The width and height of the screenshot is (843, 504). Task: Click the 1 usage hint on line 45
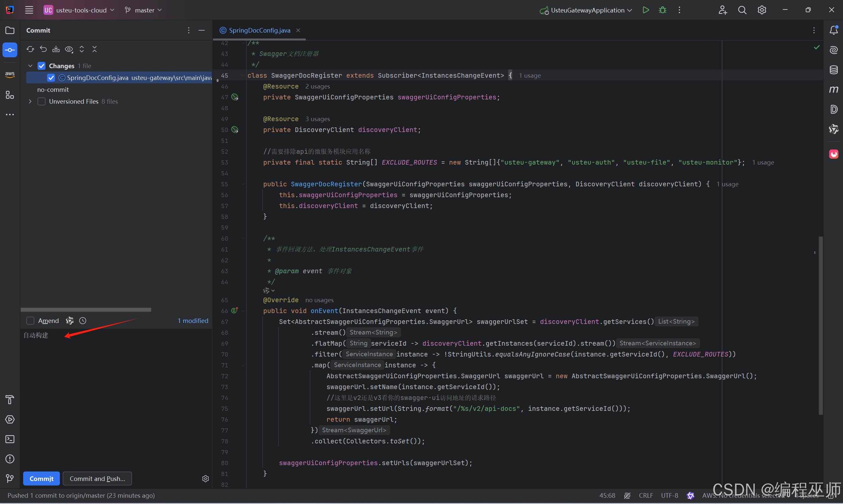click(529, 75)
